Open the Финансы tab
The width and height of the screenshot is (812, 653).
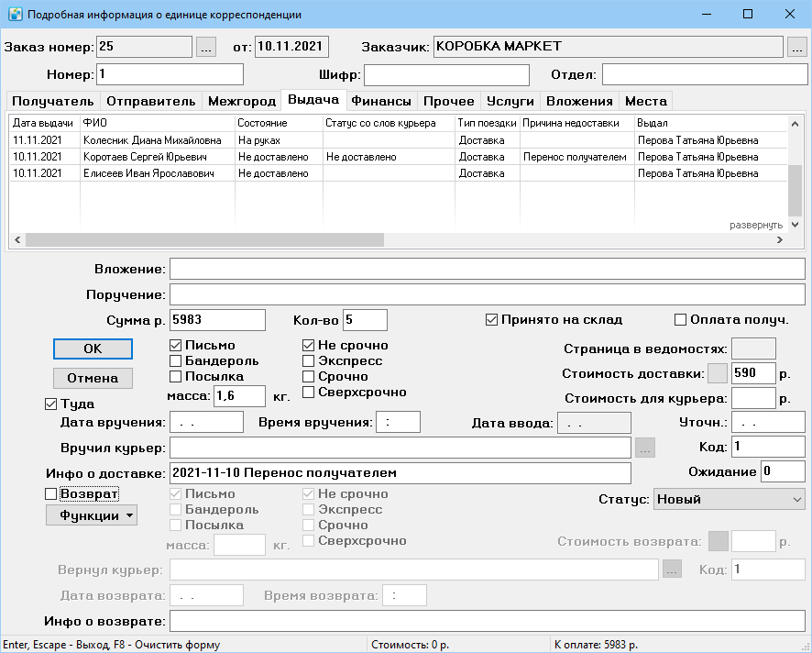pos(381,101)
